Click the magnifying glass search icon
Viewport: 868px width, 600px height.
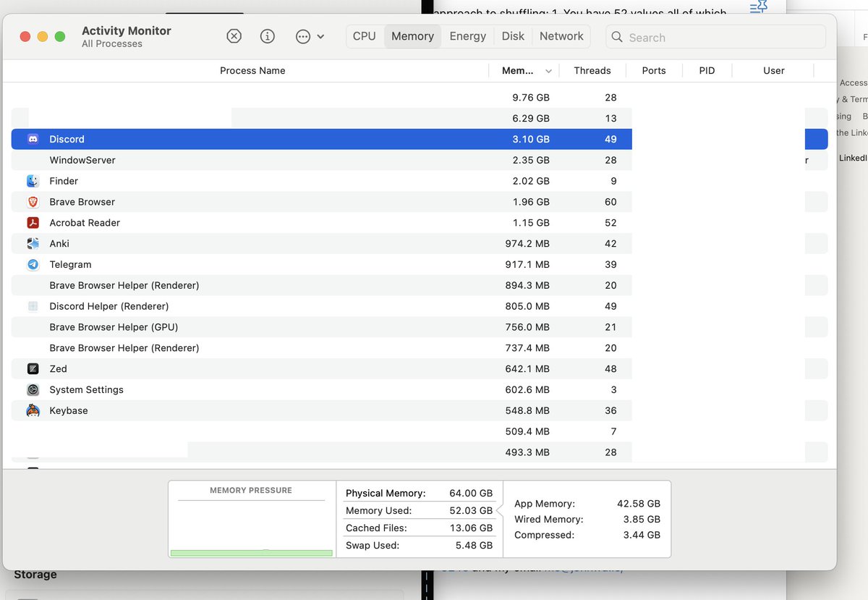click(617, 37)
